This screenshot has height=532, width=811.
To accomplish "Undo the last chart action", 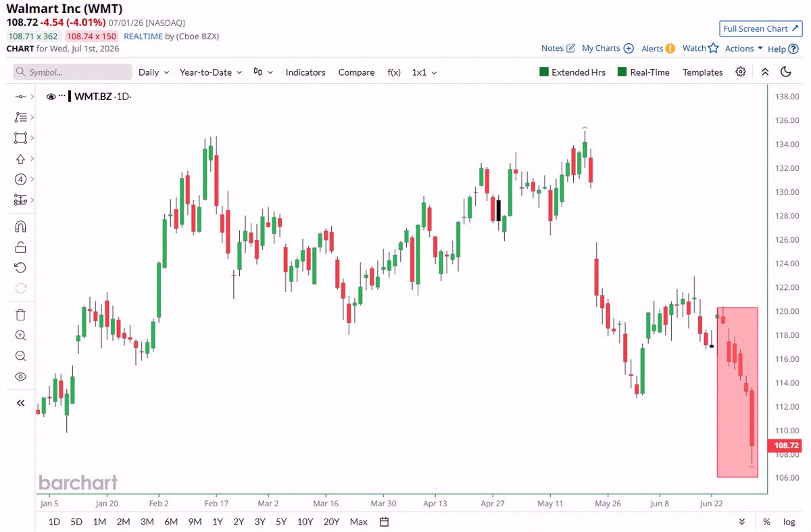I will pyautogui.click(x=20, y=268).
